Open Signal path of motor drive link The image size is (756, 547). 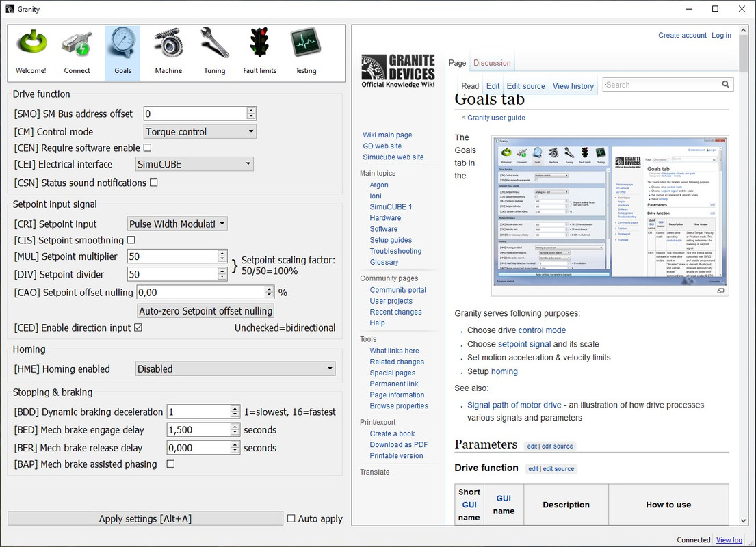pyautogui.click(x=514, y=405)
